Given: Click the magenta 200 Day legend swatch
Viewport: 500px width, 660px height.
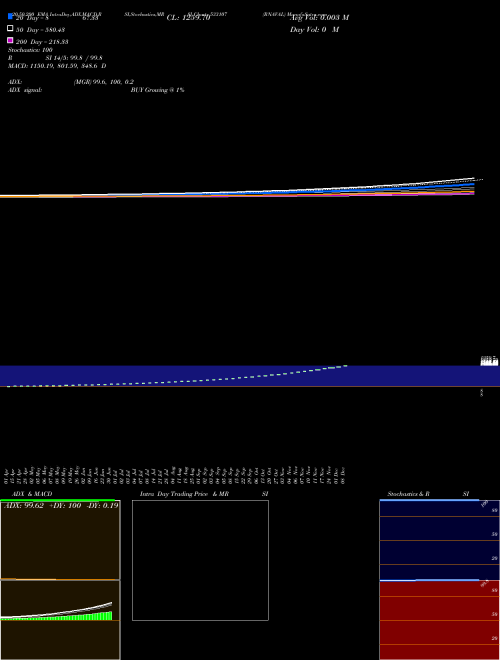Looking at the screenshot, I should coord(10,40).
